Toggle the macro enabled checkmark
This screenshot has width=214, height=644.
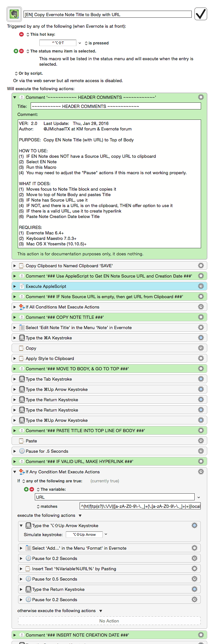[x=201, y=14]
